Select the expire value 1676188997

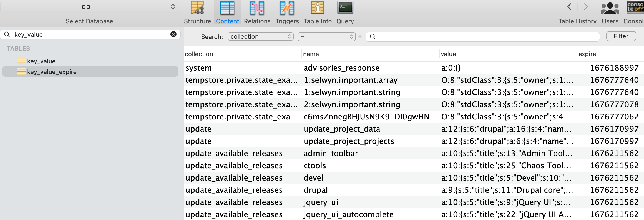(614, 68)
